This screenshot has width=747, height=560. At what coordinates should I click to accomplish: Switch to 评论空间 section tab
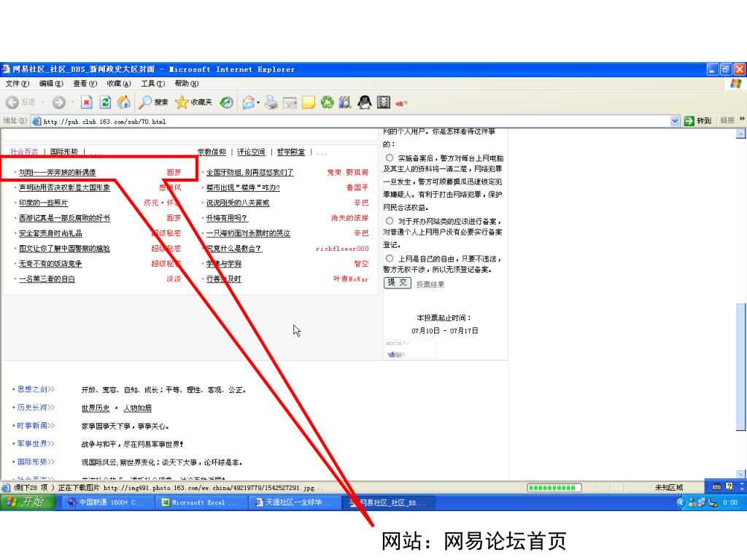(x=251, y=152)
